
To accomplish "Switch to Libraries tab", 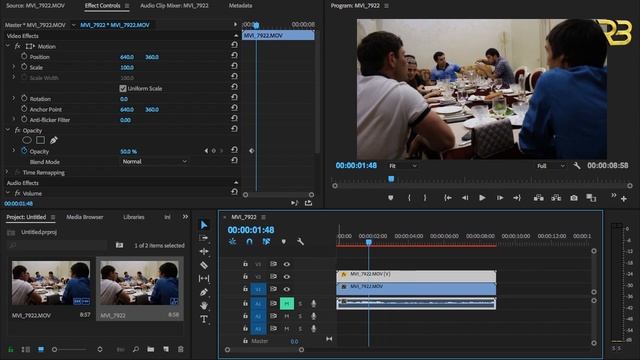I will 134,217.
